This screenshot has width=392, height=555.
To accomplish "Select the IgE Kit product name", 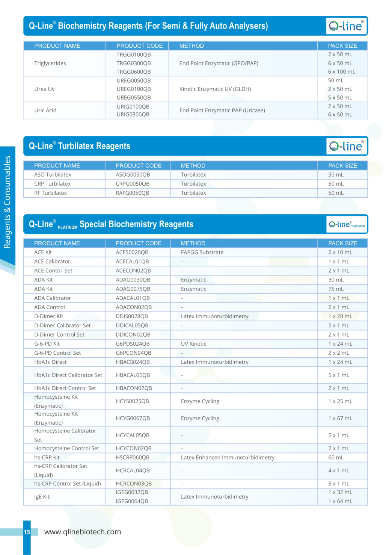I will [42, 497].
